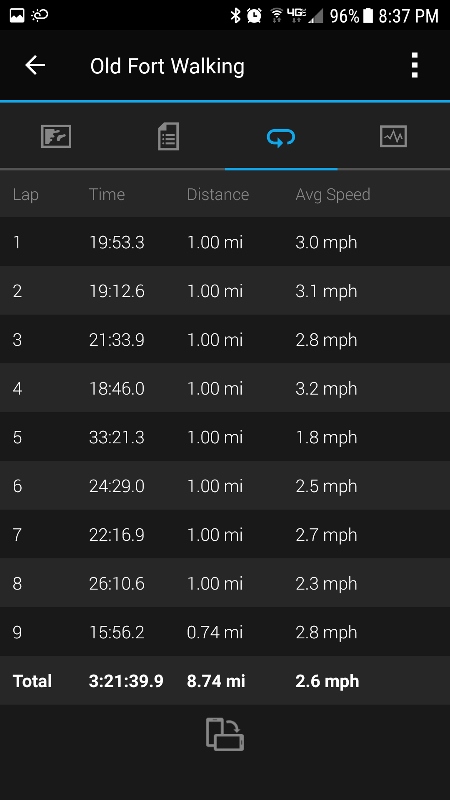The height and width of the screenshot is (800, 450).
Task: Select lap 9 row with 0.74 mi
Action: point(225,632)
